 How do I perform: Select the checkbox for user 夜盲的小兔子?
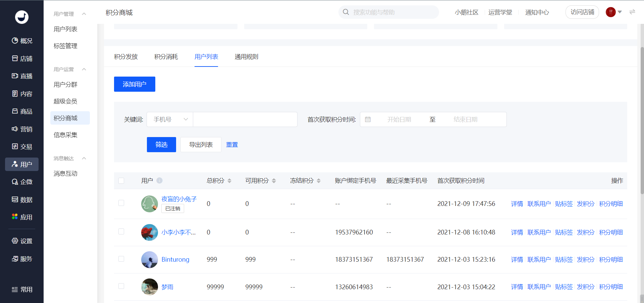point(121,203)
